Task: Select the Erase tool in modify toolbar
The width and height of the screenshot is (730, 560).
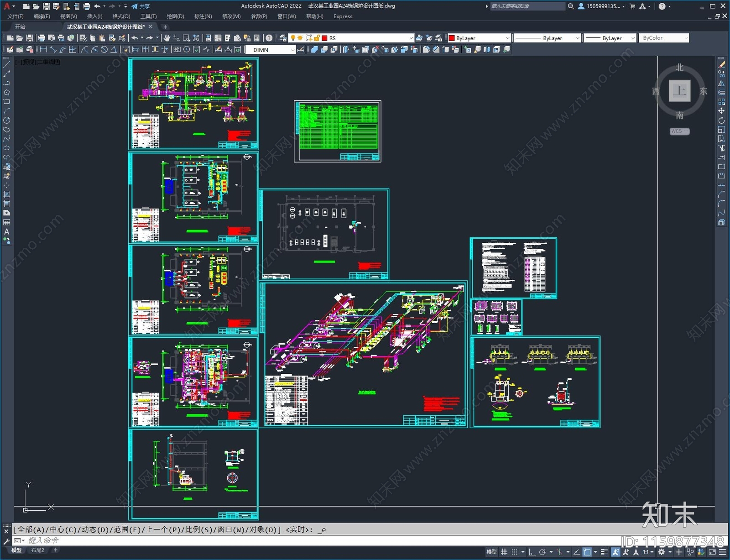Action: [x=721, y=65]
